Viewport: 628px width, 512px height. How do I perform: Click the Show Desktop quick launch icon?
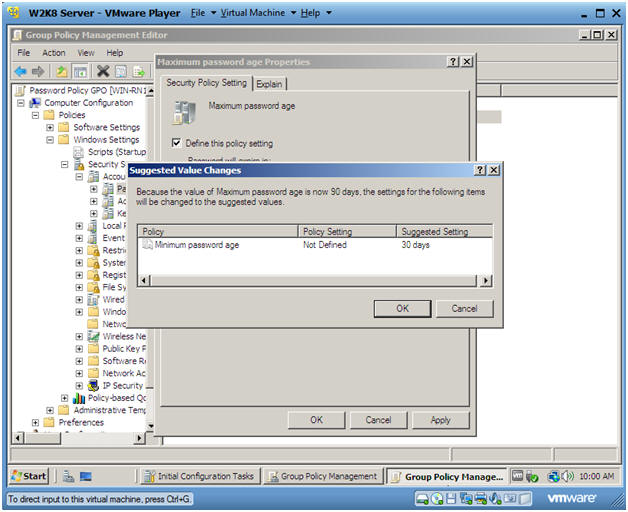point(86,476)
